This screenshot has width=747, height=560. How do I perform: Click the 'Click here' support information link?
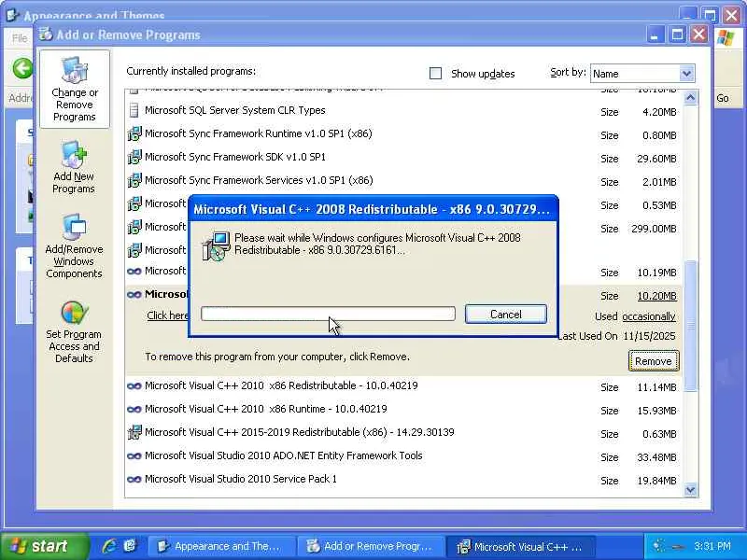click(x=168, y=315)
